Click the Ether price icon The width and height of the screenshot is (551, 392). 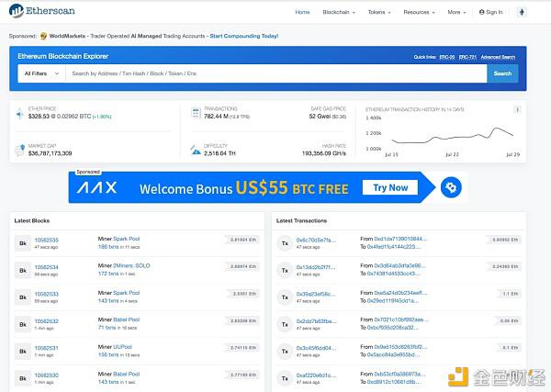tap(19, 114)
